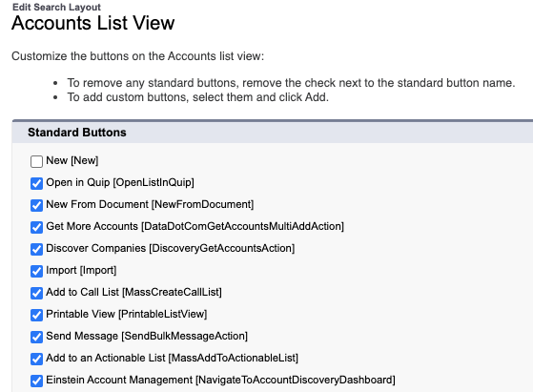
Task: Uncheck Add to Call List checkbox
Action: coord(36,293)
